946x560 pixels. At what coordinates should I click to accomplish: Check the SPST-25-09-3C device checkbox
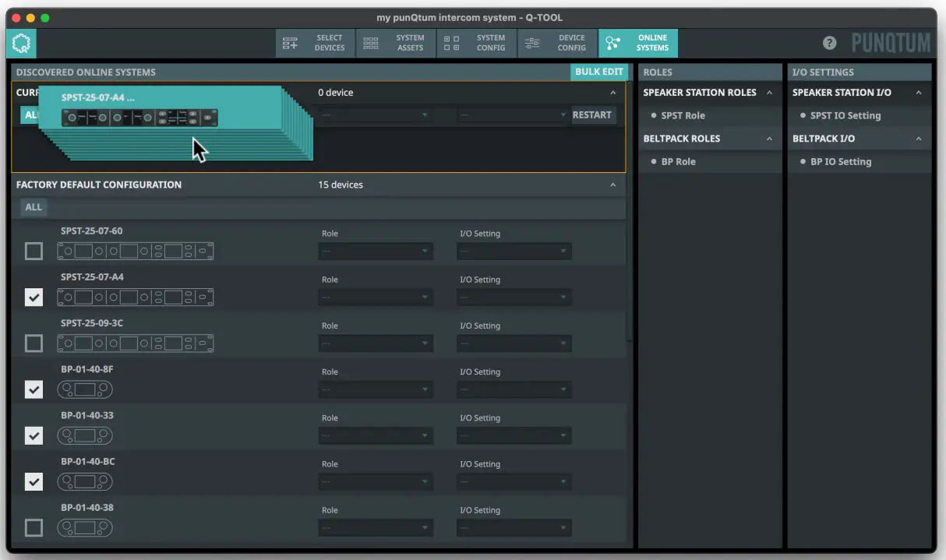[34, 343]
